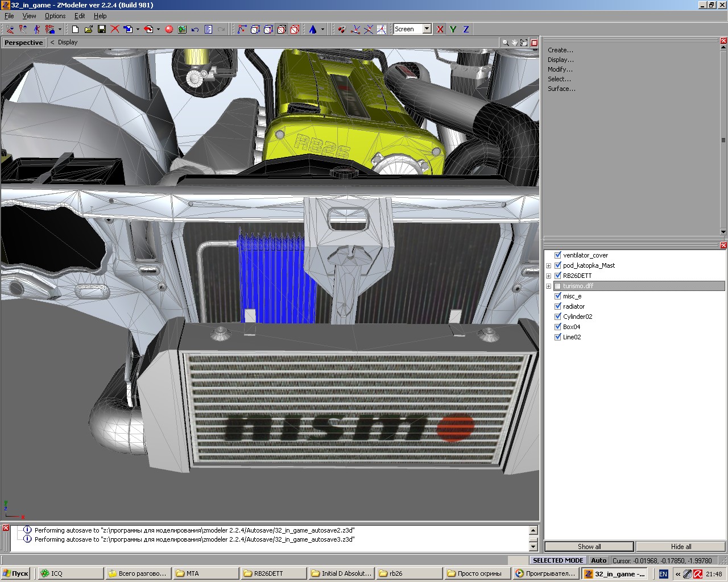728x582 pixels.
Task: Open the Options menu
Action: 55,16
